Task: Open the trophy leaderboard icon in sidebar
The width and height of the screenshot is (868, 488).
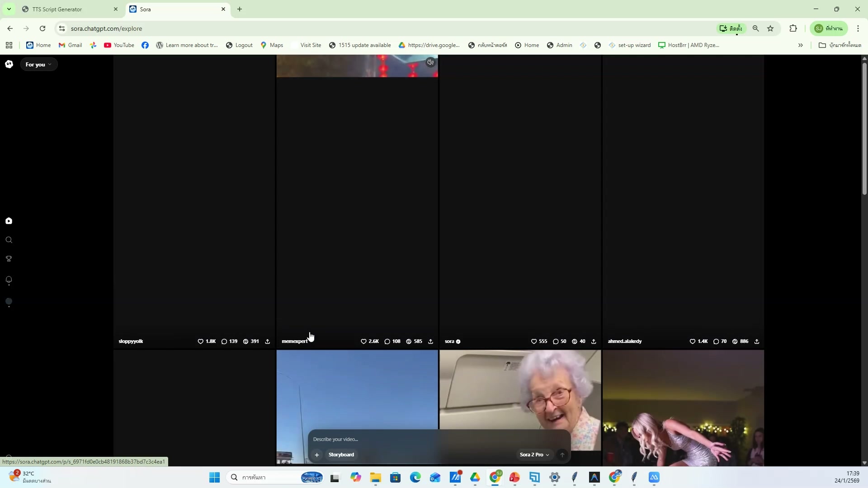Action: pos(9,259)
